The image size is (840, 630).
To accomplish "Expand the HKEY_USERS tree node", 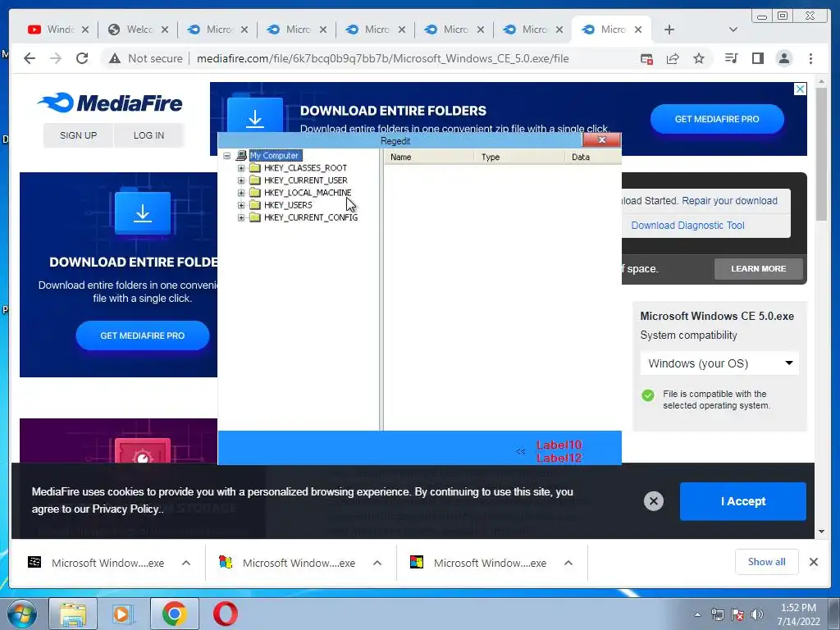I will (241, 205).
